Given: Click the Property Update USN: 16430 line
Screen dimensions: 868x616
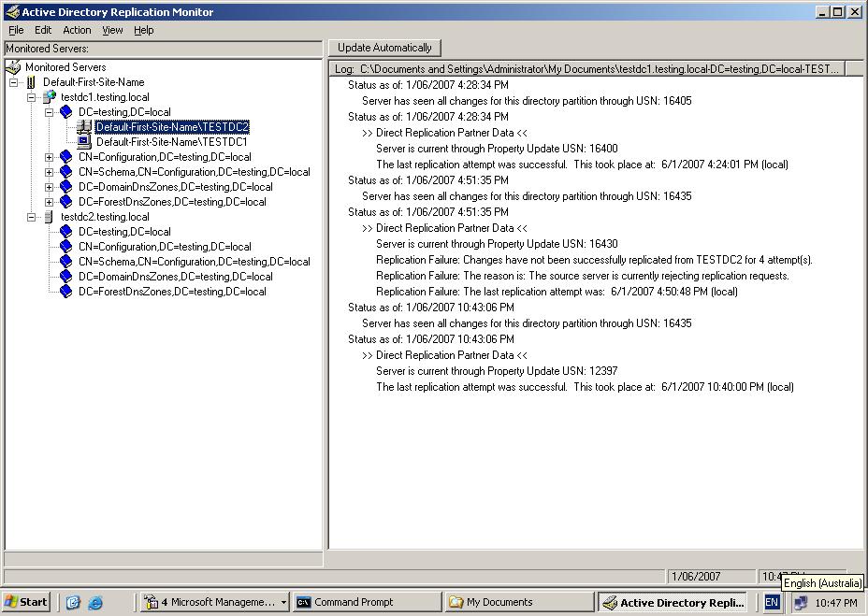Looking at the screenshot, I should [x=497, y=244].
